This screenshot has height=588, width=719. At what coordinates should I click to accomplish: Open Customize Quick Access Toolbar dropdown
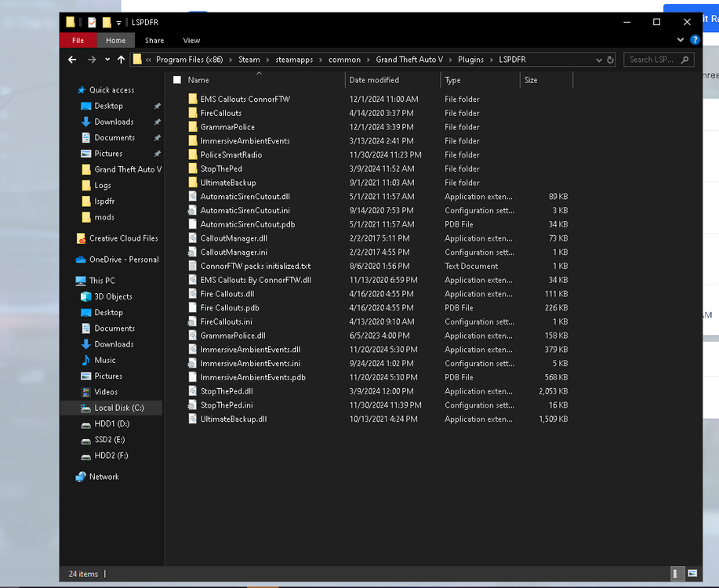pyautogui.click(x=118, y=23)
